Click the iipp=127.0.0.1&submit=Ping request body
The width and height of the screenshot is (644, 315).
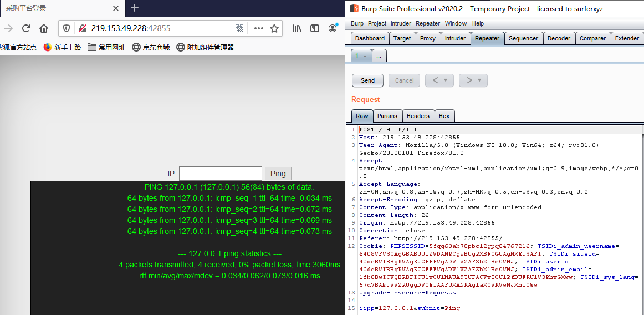point(410,308)
